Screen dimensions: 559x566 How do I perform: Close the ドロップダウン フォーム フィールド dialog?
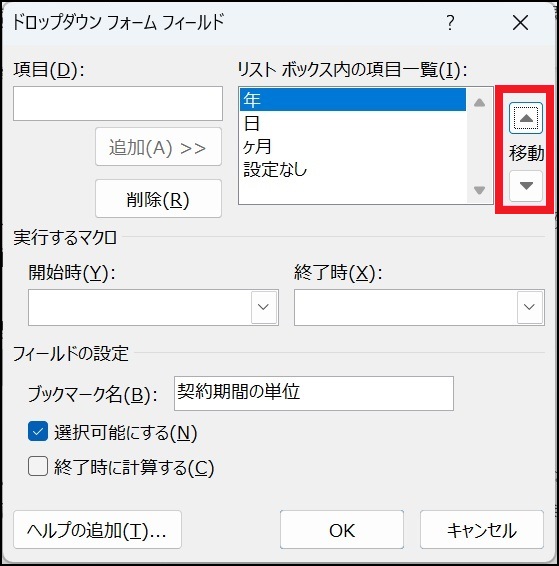pyautogui.click(x=520, y=23)
